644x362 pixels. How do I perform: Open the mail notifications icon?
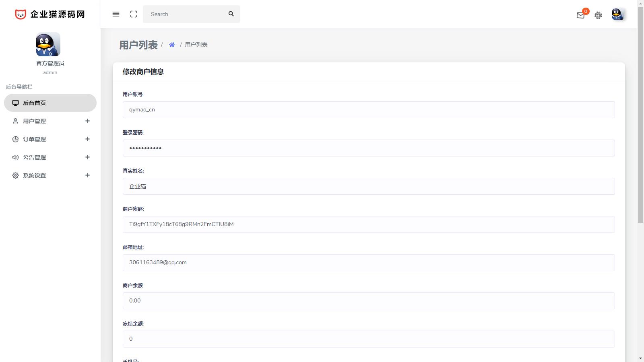coord(580,15)
